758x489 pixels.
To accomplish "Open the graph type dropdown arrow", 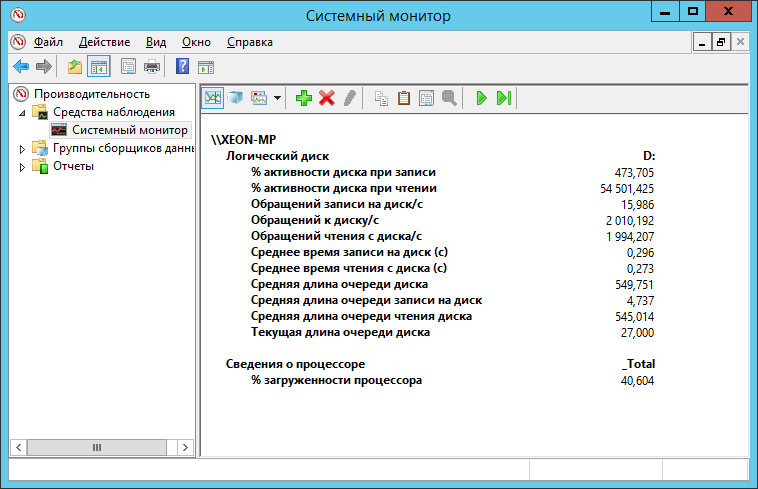I will pos(276,98).
